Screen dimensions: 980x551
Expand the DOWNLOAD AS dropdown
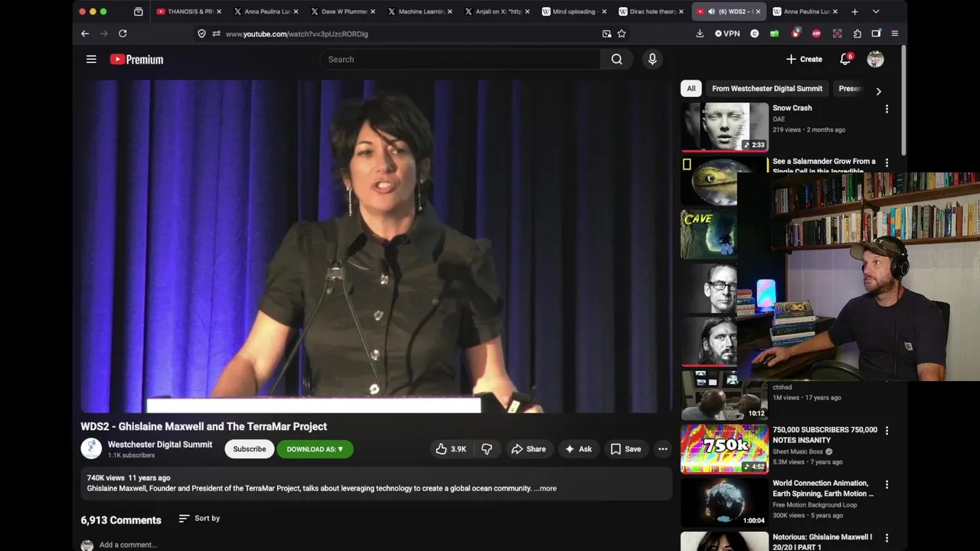click(x=315, y=449)
